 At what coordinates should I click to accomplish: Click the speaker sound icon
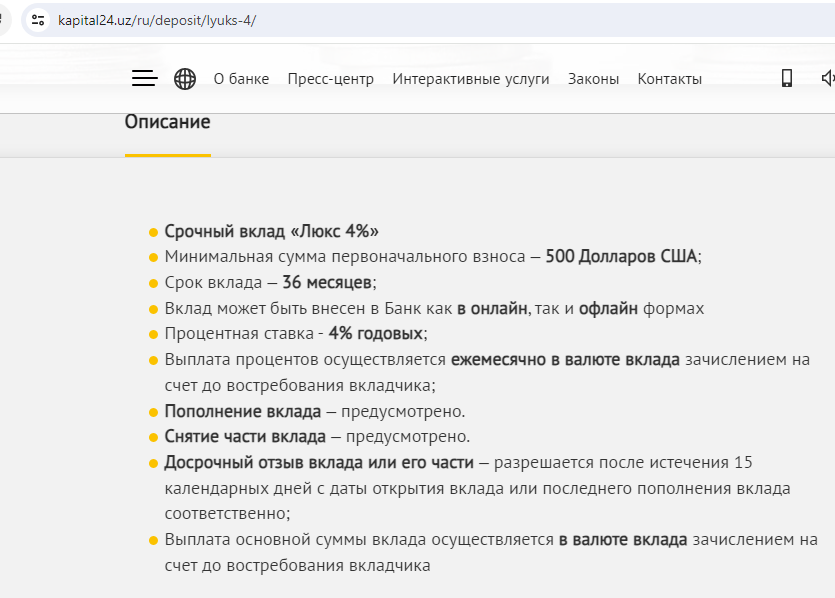[827, 79]
